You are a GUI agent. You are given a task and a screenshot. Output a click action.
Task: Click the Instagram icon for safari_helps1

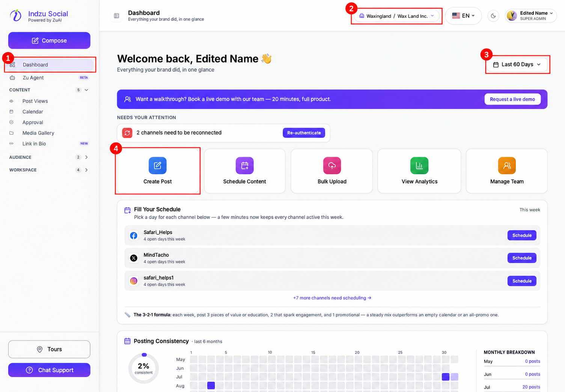point(134,281)
